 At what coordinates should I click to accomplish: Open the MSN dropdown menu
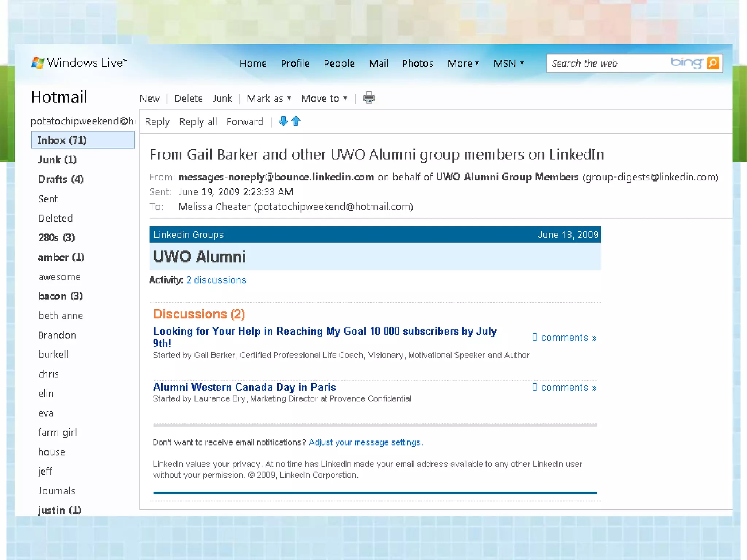pos(508,63)
